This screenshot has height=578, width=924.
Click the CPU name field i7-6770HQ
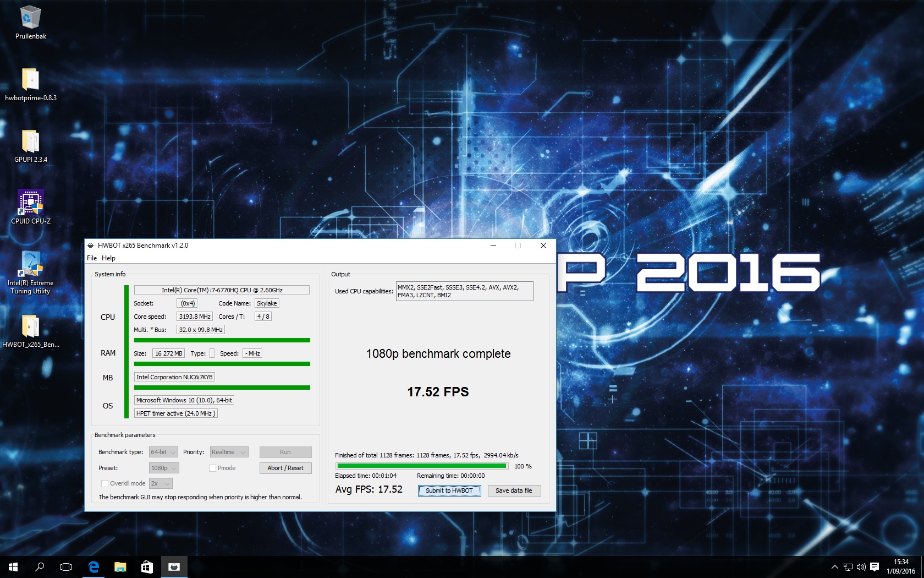[x=222, y=290]
